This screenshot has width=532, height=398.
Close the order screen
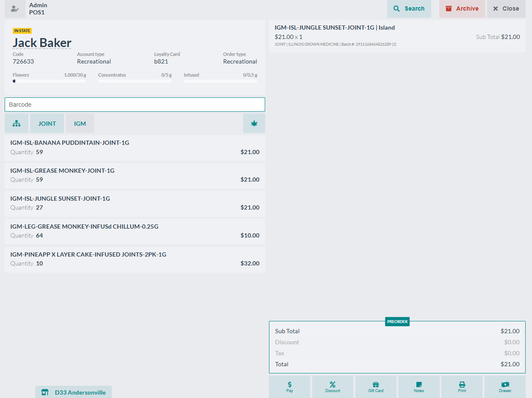click(506, 8)
